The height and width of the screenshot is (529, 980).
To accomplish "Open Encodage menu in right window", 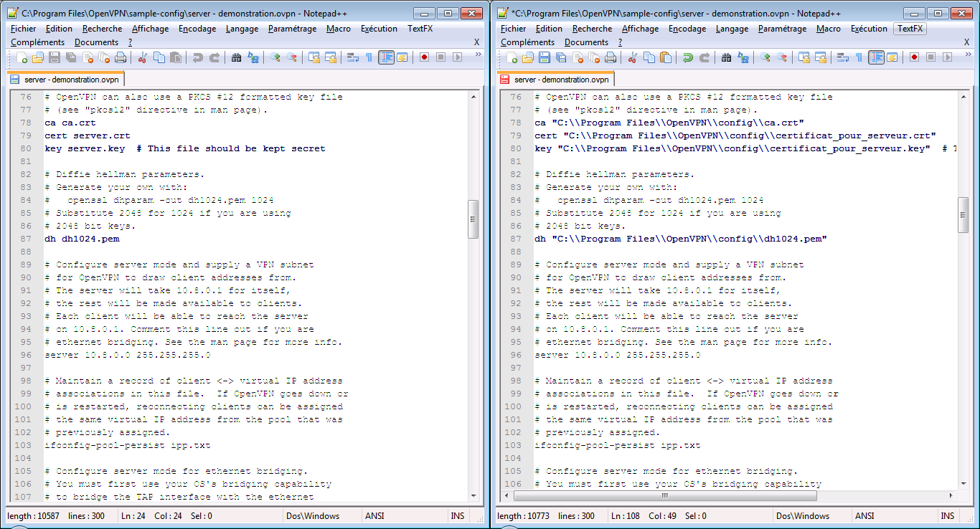I will tap(687, 29).
